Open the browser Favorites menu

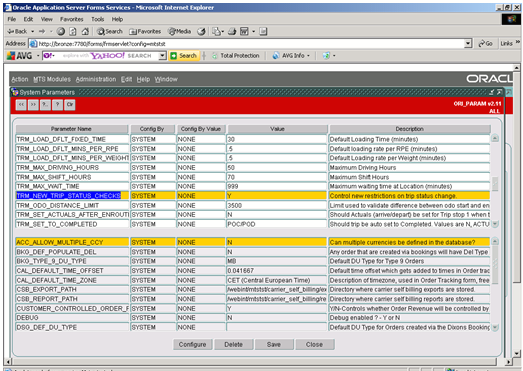72,19
